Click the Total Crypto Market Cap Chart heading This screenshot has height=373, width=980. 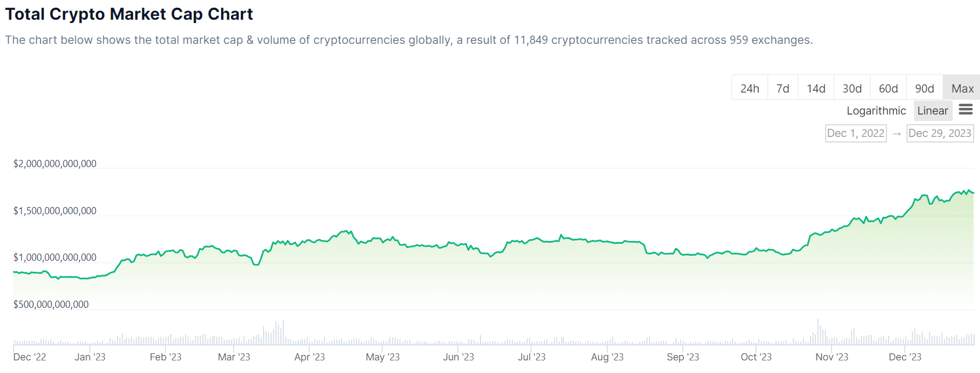tap(129, 14)
